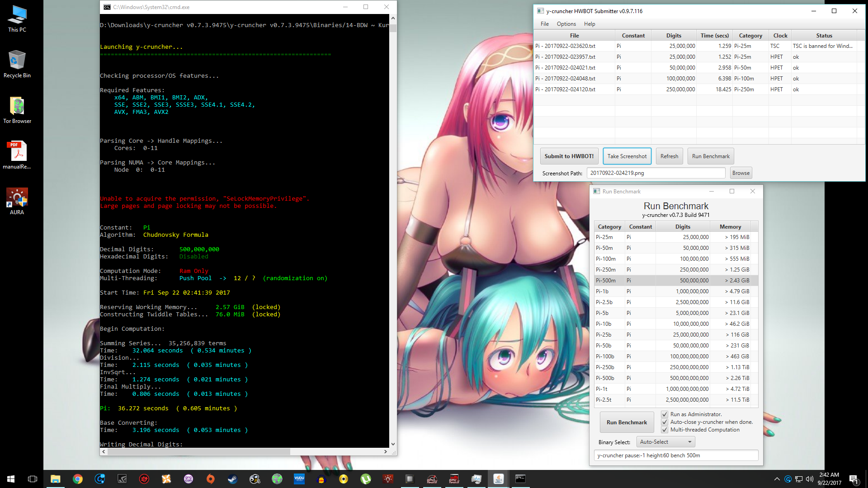Select Pi - 20170922-024120.txt result row

pos(699,89)
